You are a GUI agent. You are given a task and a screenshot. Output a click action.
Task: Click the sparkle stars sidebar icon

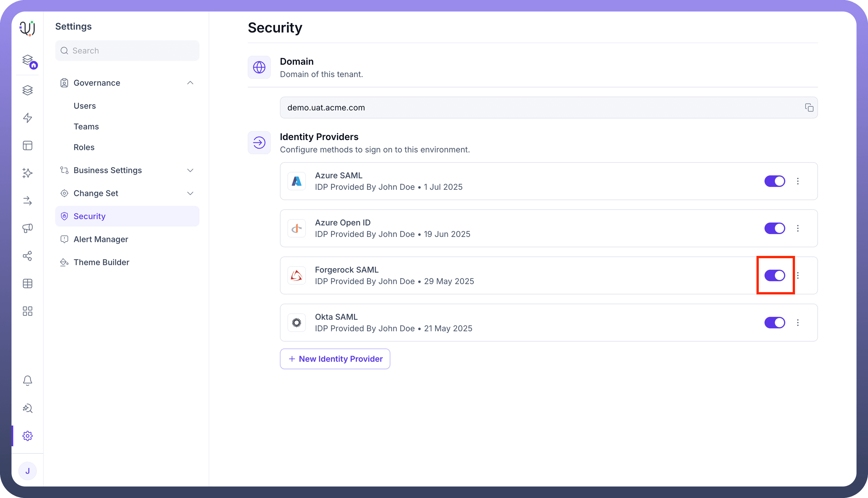coord(27,173)
